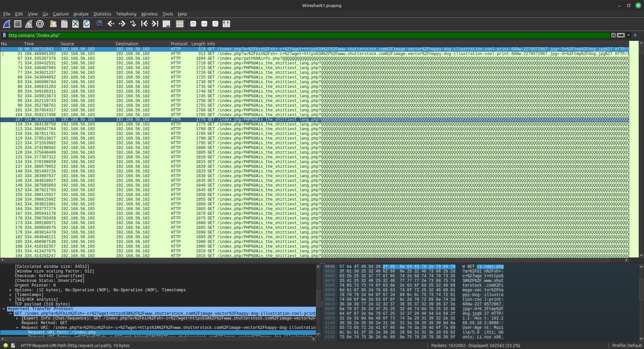Open the Tools menu
The width and height of the screenshot is (644, 349).
[x=168, y=14]
